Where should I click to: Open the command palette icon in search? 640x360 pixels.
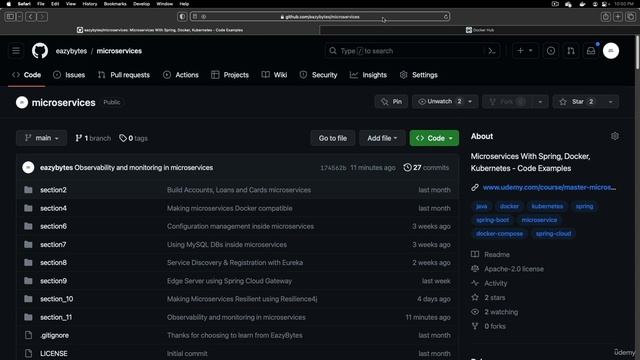(x=491, y=51)
